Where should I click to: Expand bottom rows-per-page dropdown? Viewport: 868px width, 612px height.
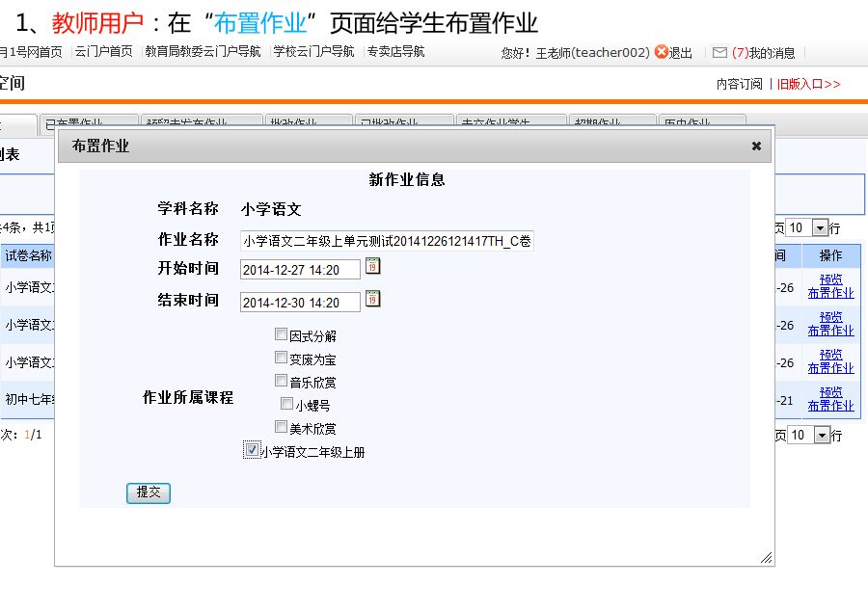click(x=822, y=435)
